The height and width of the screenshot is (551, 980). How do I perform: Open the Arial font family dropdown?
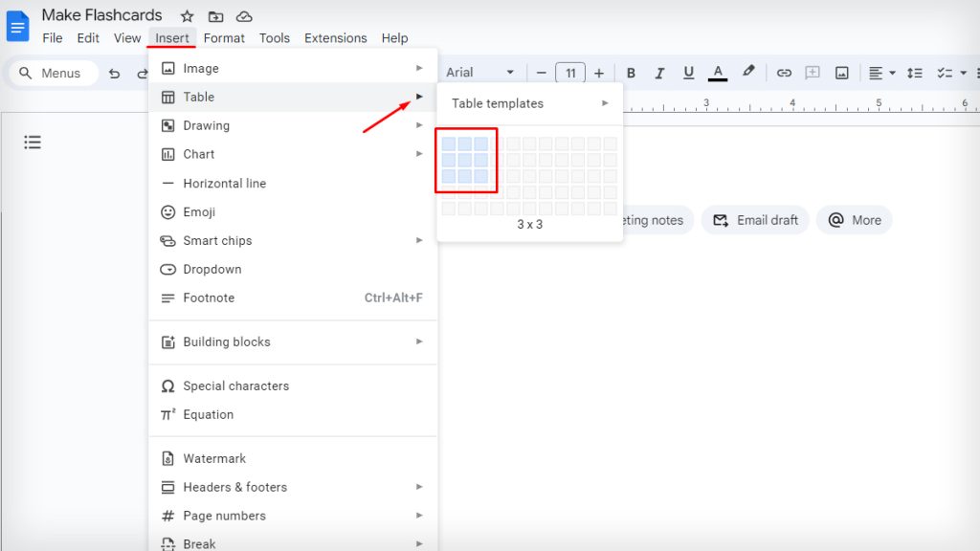(479, 73)
